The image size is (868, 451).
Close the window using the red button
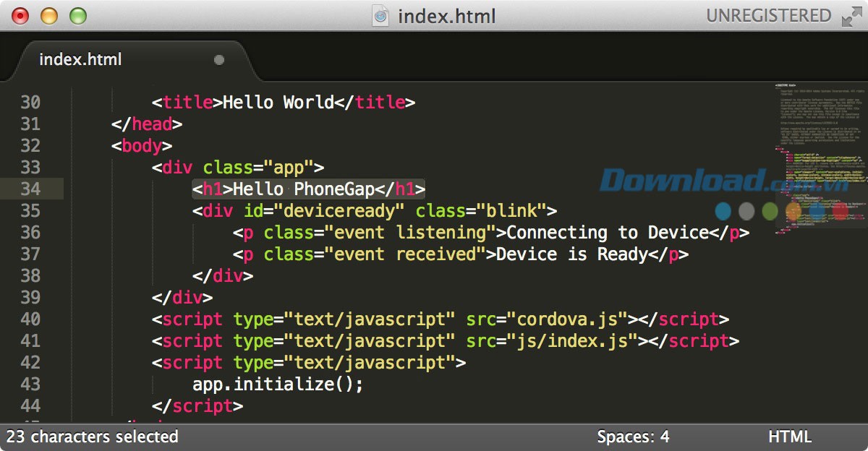tap(21, 16)
